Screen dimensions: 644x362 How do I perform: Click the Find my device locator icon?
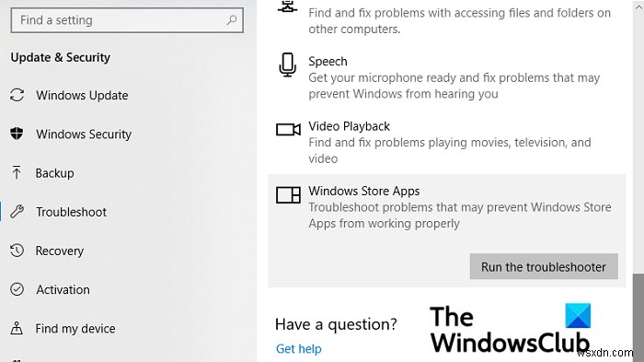pos(17,328)
